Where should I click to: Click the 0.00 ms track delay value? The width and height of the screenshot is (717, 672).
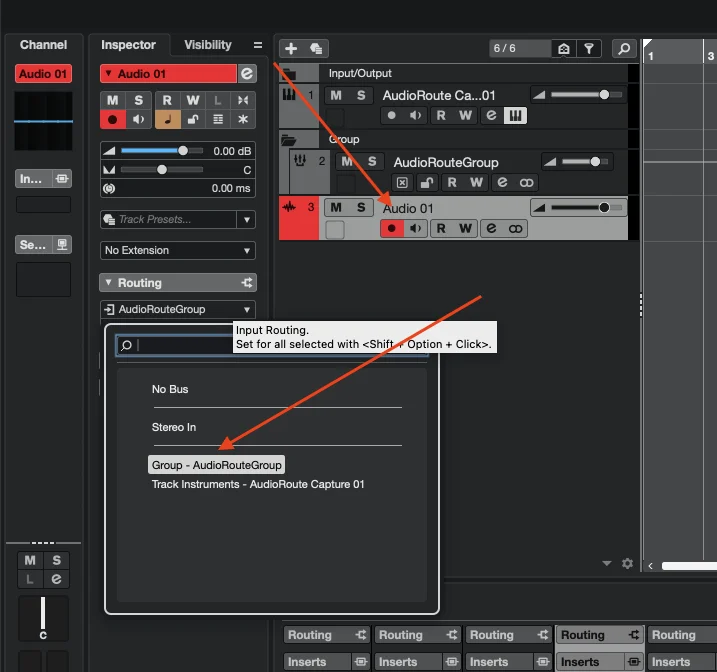[x=231, y=188]
